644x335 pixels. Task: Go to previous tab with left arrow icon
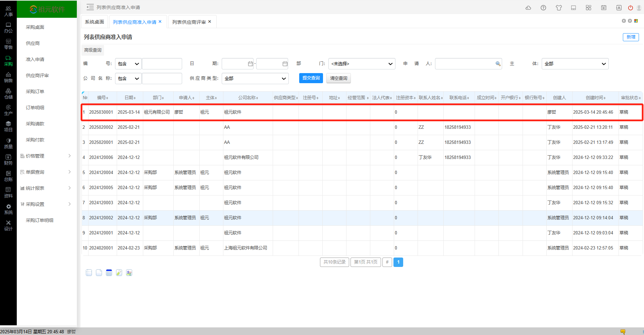coord(624,21)
